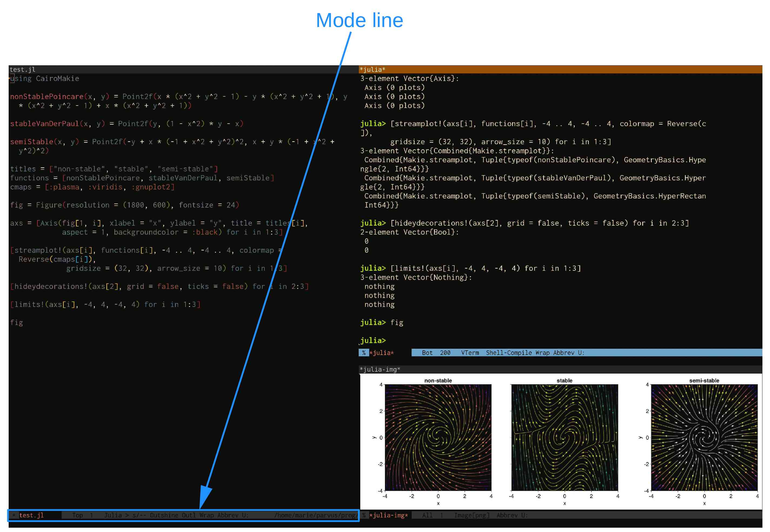This screenshot has width=770, height=532.
Task: Click the 'using CairoMakie' line
Action: tap(45, 79)
